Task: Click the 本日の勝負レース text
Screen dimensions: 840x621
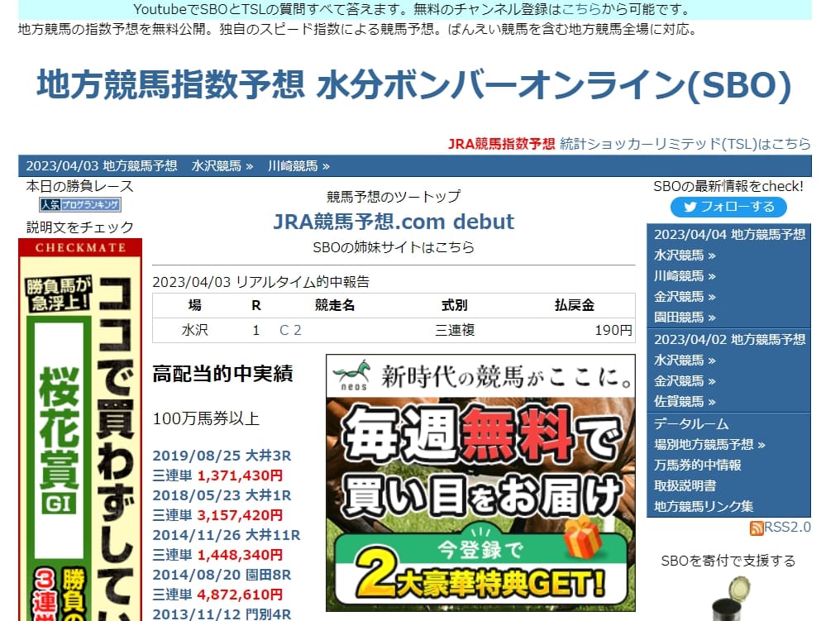Action: (x=80, y=186)
